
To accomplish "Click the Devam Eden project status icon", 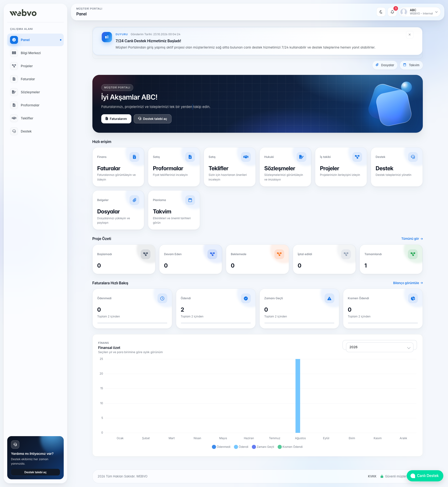I will coord(212,254).
